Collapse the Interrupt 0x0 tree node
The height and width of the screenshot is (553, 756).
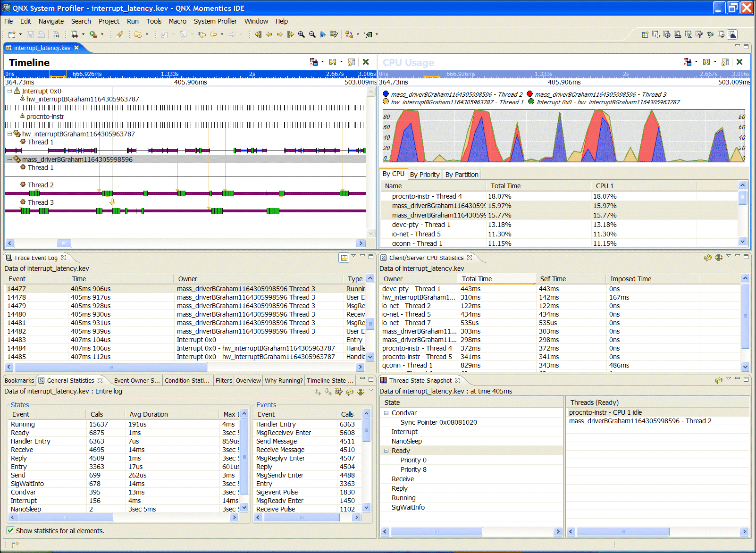click(x=10, y=91)
